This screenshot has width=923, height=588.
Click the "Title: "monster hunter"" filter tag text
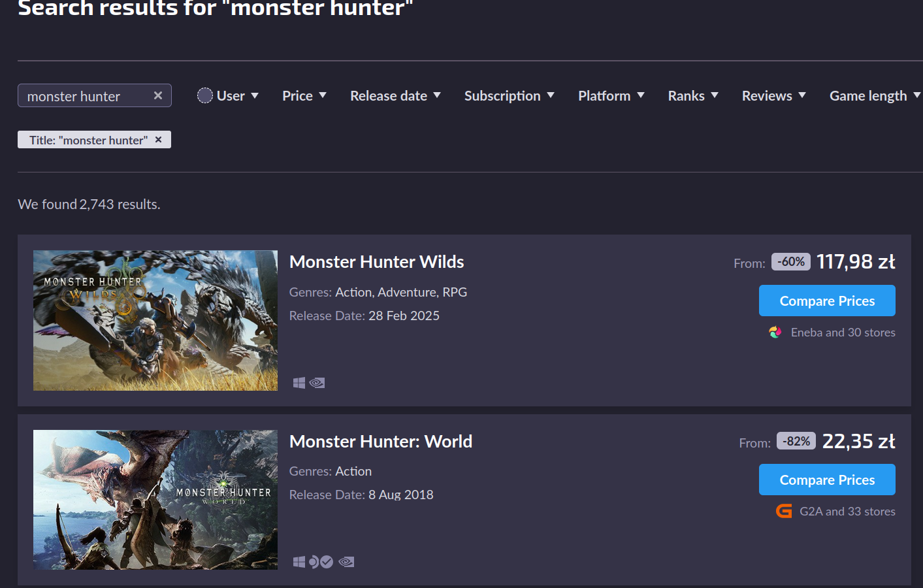click(x=88, y=140)
